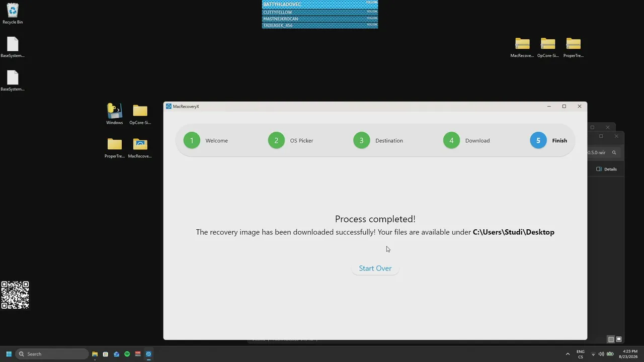Maximize the background Explorer window

(x=601, y=136)
